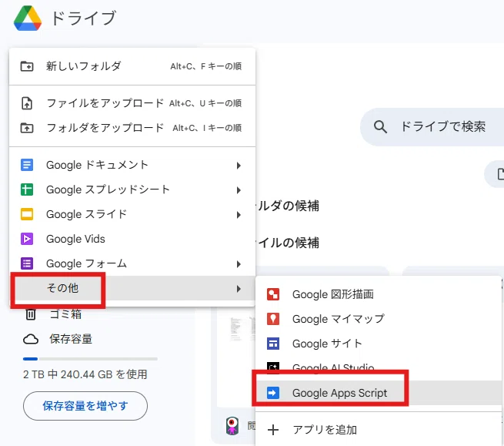
Task: Click the new folder icon
Action: 27,66
